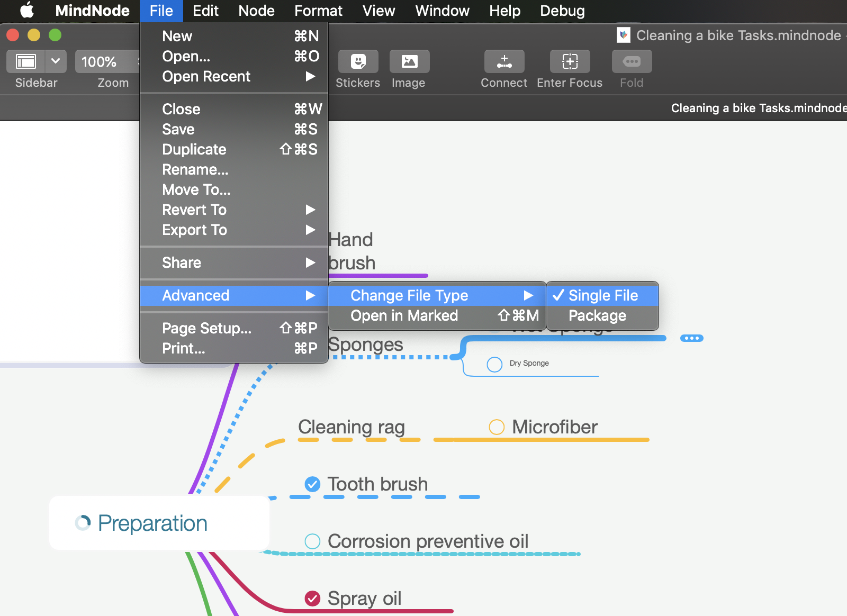Click the Image toolbar icon
847x616 pixels.
click(x=409, y=61)
